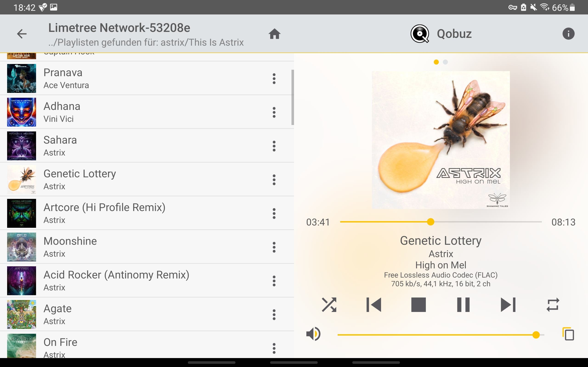Mute the volume speaker icon

(314, 334)
